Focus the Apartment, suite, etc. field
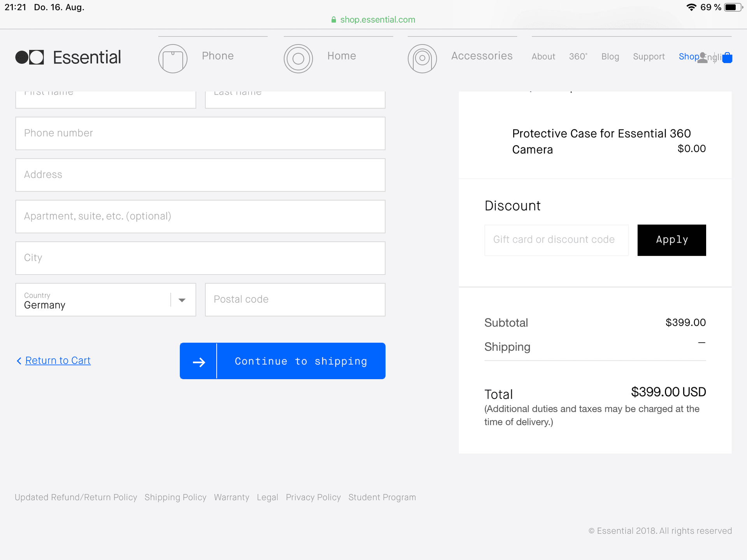Image resolution: width=747 pixels, height=560 pixels. [200, 217]
